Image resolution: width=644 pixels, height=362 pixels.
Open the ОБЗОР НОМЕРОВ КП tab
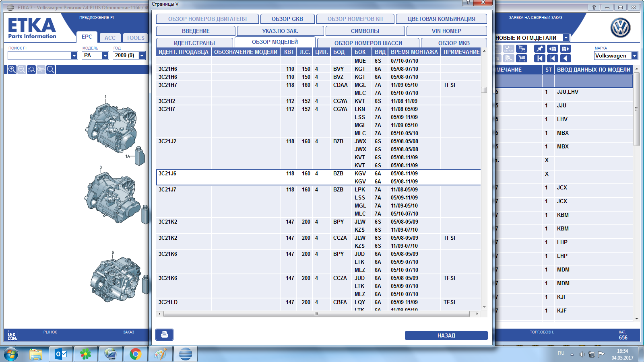pos(355,19)
